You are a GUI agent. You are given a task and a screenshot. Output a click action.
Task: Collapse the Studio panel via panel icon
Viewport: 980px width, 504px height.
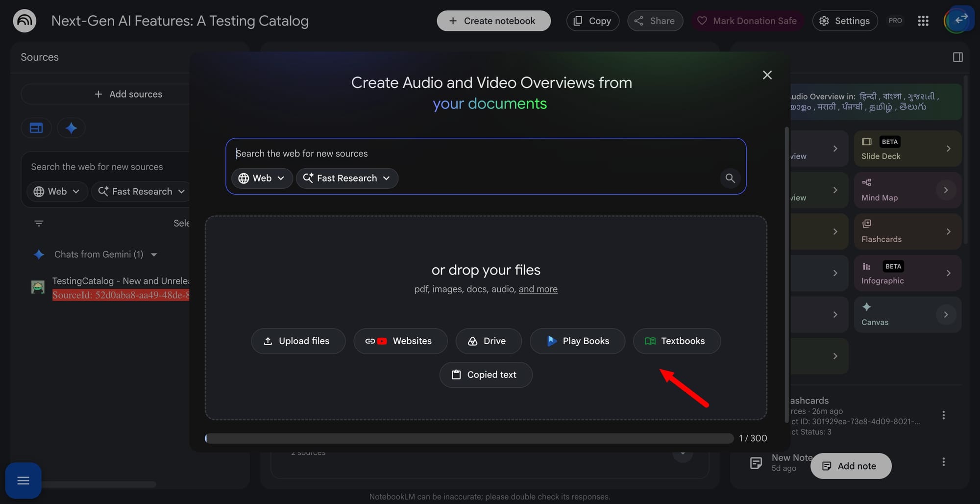958,57
